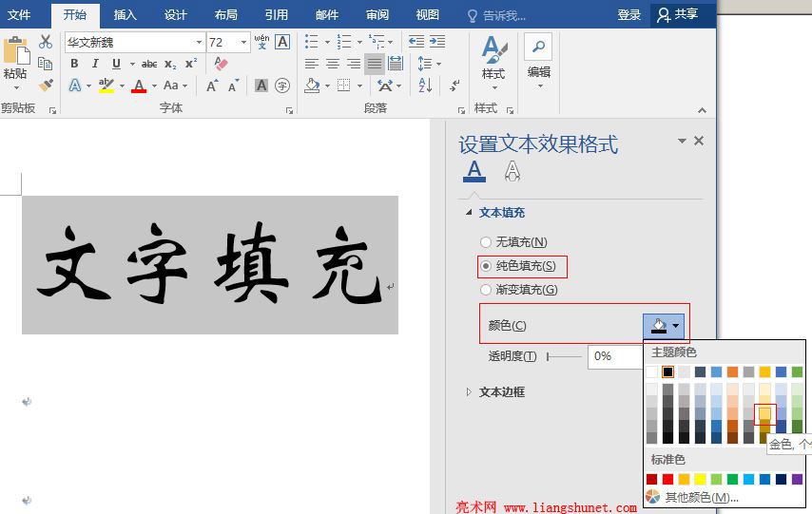This screenshot has width=812, height=514.
Task: Click the 透明度 percentage input field
Action: point(613,356)
